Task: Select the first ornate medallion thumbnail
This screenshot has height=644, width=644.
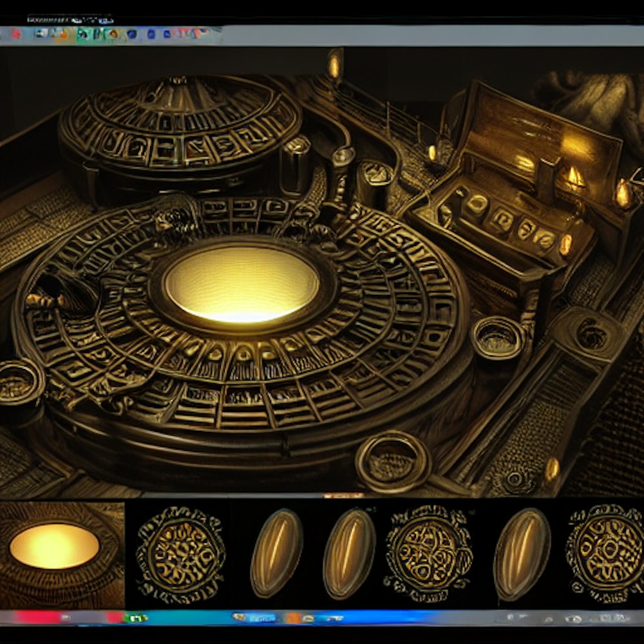Action: click(180, 554)
